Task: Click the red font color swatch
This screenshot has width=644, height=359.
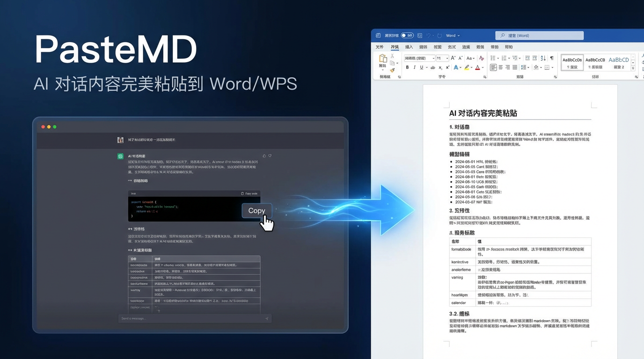Action: tap(477, 68)
